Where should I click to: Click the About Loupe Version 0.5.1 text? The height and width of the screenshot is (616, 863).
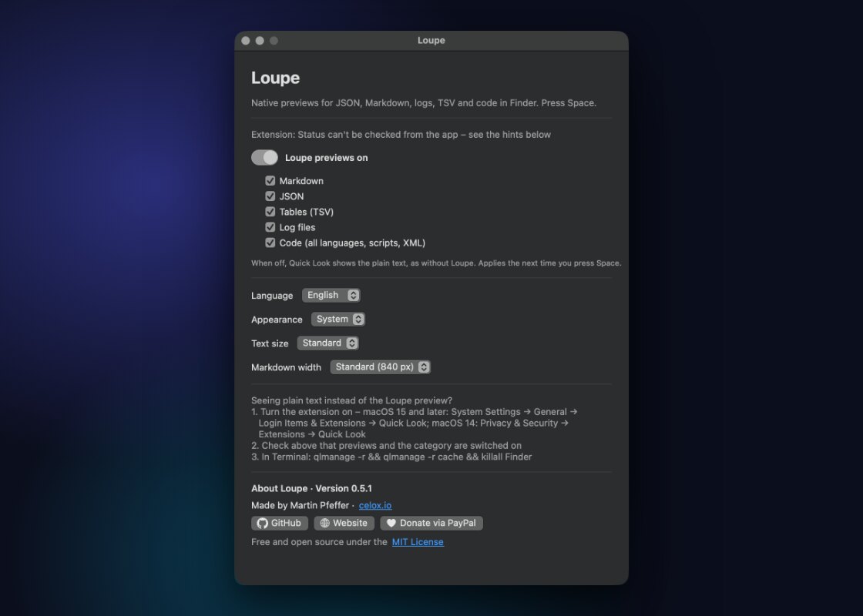(x=311, y=488)
